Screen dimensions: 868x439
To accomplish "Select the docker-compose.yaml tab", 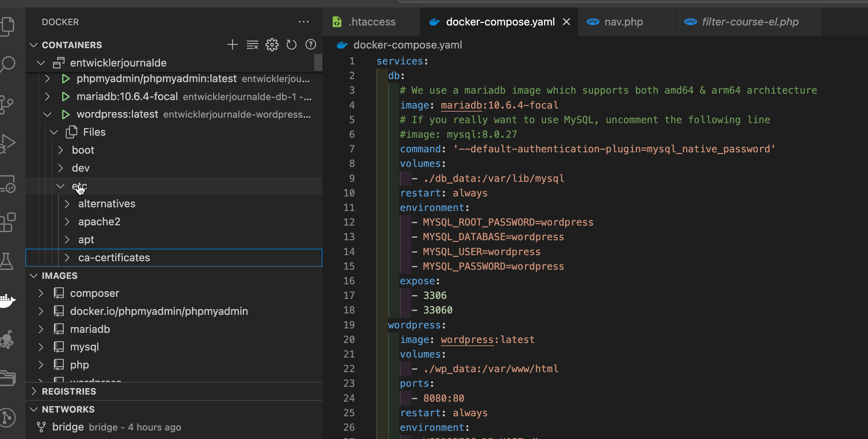I will coord(499,22).
